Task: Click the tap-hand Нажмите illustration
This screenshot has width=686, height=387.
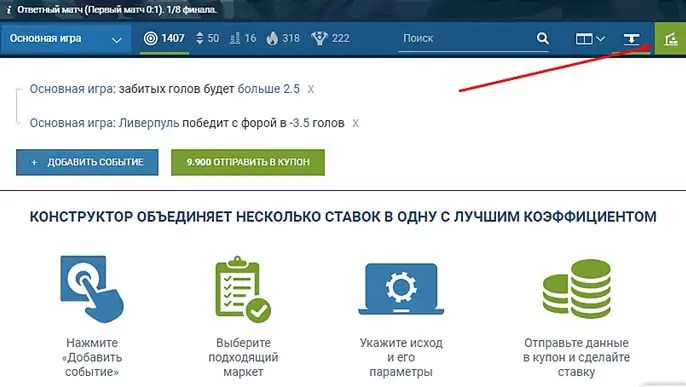Action: coord(92,289)
